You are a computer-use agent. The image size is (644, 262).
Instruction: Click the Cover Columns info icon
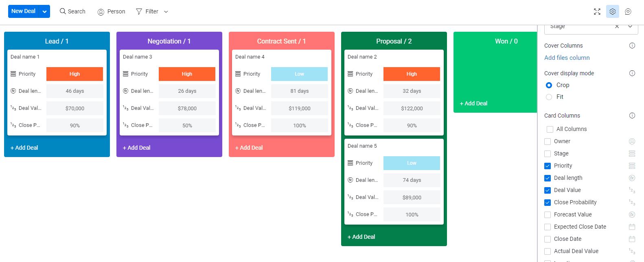(x=632, y=46)
